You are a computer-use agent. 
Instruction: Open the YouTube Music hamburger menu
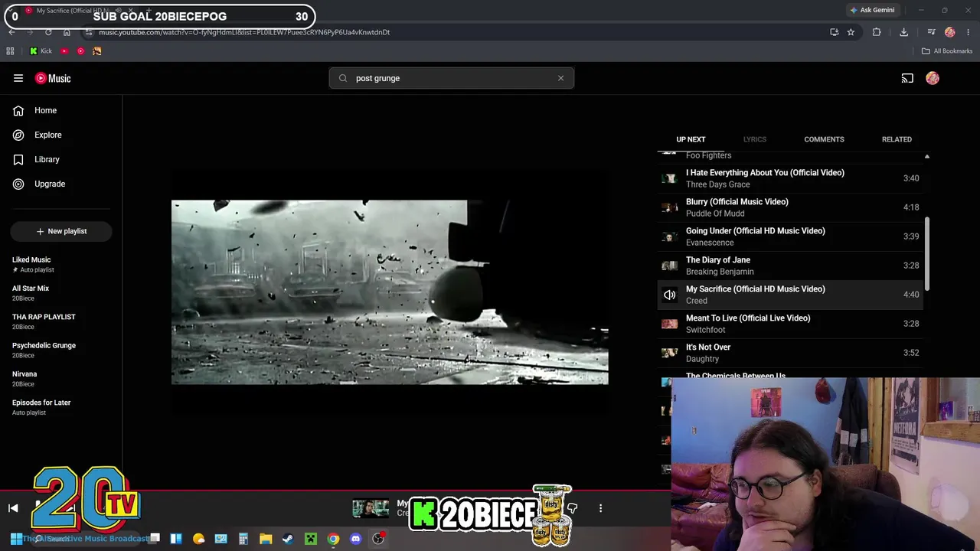click(18, 78)
